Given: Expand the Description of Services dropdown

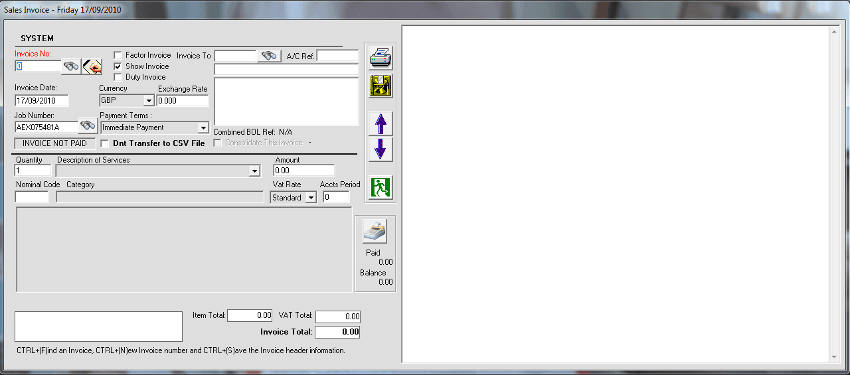Looking at the screenshot, I should (255, 171).
